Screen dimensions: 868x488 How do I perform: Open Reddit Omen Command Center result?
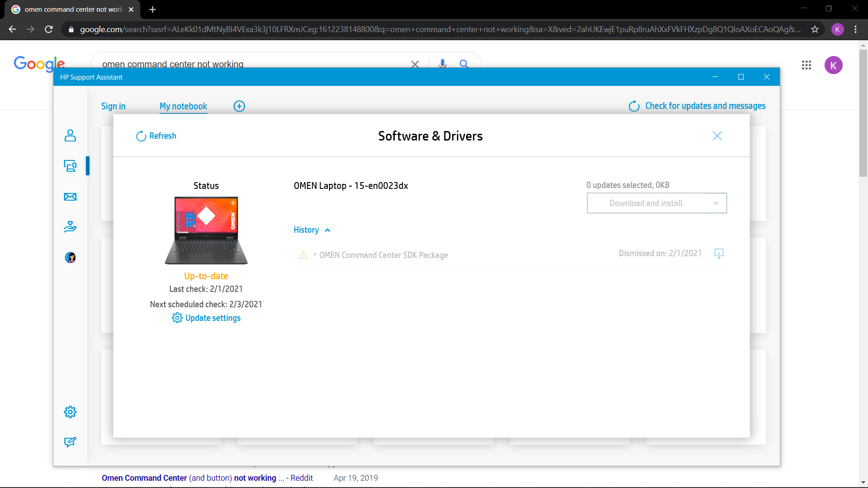pyautogui.click(x=207, y=478)
